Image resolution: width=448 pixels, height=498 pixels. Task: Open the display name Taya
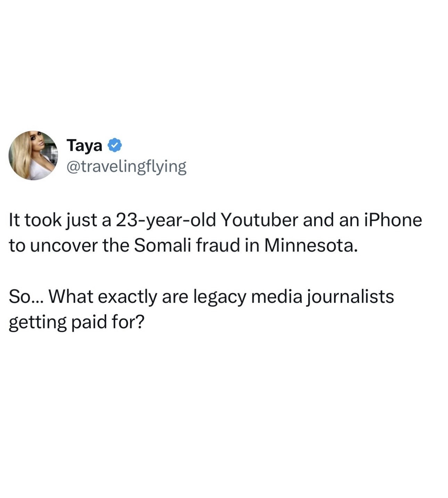coord(84,145)
